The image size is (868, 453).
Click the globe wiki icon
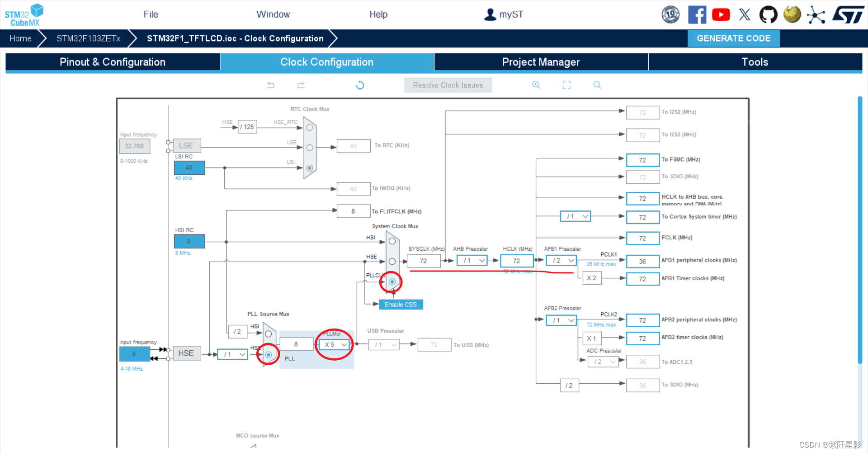(x=792, y=14)
